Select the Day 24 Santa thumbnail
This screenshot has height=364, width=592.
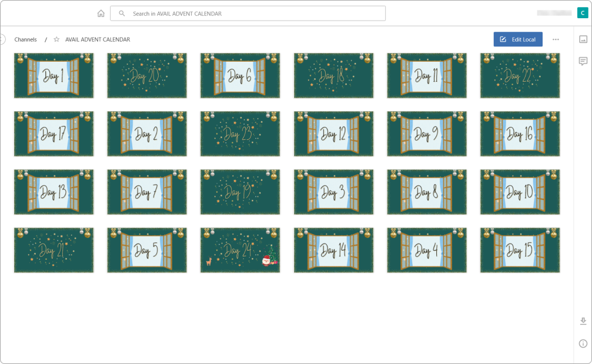(x=240, y=251)
